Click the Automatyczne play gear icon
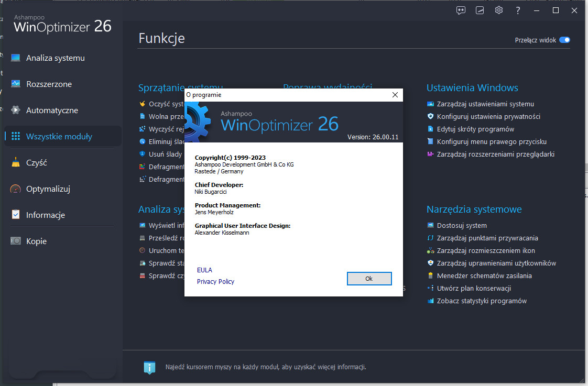This screenshot has height=386, width=588. (15, 110)
